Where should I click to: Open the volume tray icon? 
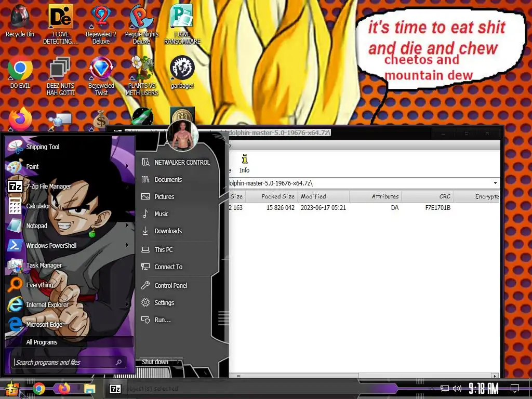457,389
